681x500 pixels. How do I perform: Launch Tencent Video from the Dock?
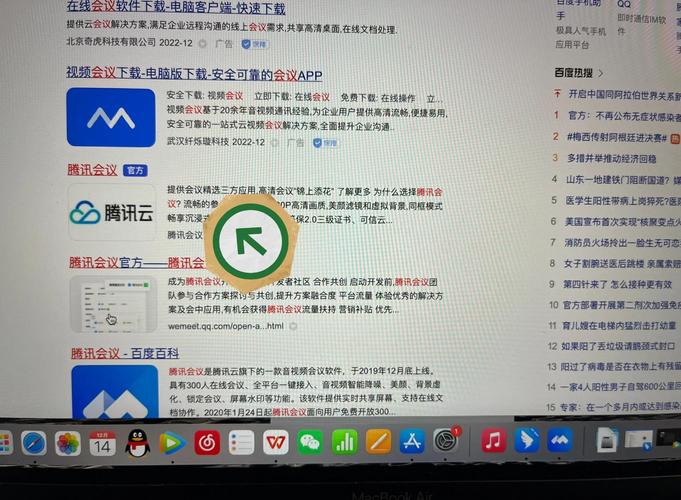tap(172, 444)
